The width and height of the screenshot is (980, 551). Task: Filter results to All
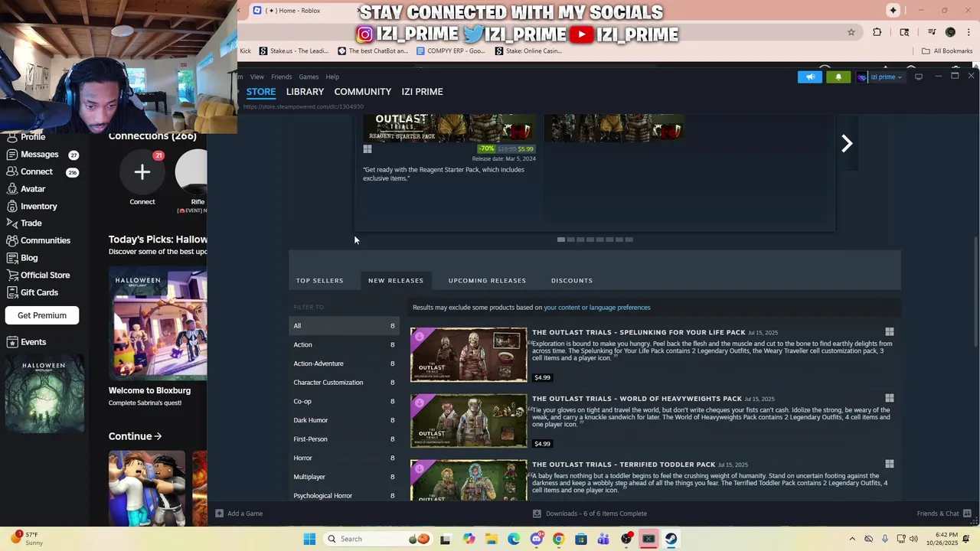coord(344,326)
